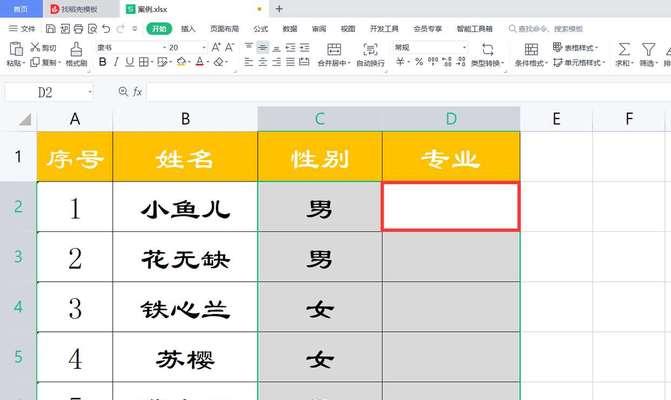The image size is (671, 400).
Task: Open the font name dropdown
Action: pyautogui.click(x=164, y=47)
